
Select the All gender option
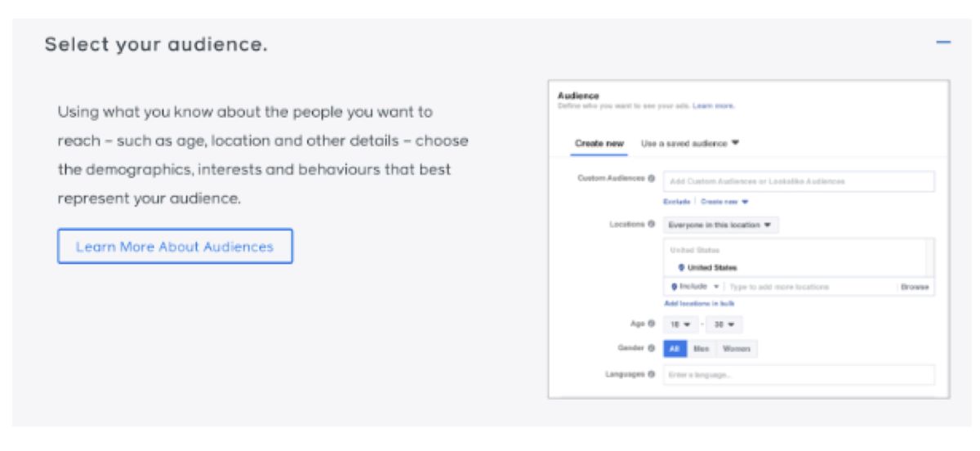pos(674,349)
